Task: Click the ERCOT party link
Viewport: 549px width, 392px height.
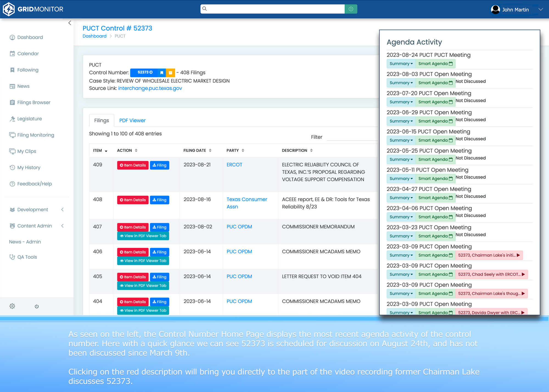Action: pyautogui.click(x=234, y=165)
